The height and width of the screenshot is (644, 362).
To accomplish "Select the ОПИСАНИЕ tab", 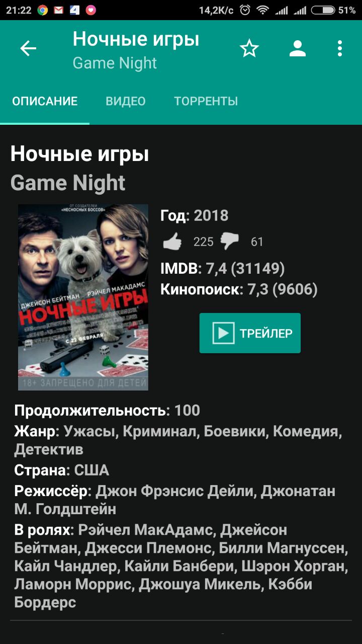I will coord(45,101).
